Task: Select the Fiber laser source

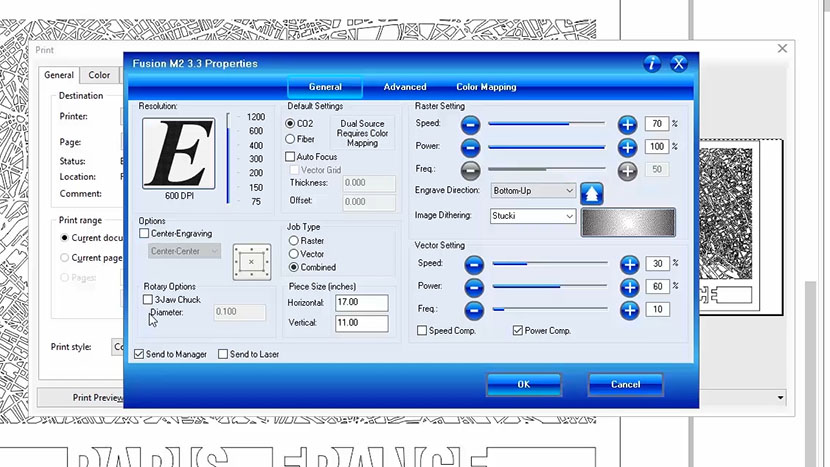Action: click(291, 139)
